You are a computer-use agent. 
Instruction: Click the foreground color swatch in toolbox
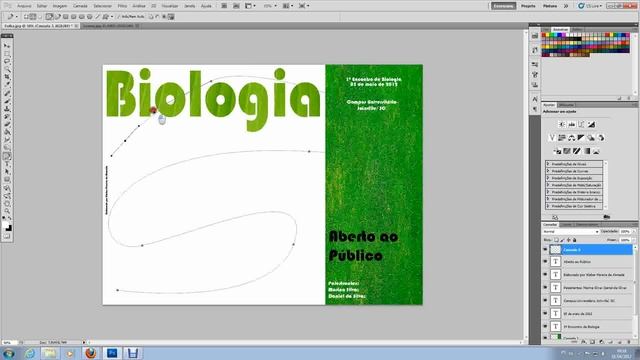pyautogui.click(x=6, y=225)
